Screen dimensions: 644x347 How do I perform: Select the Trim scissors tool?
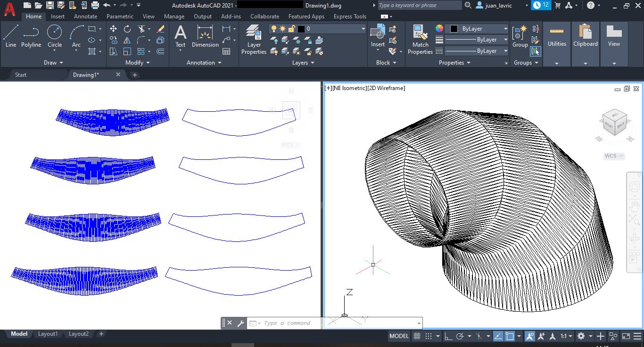point(141,29)
